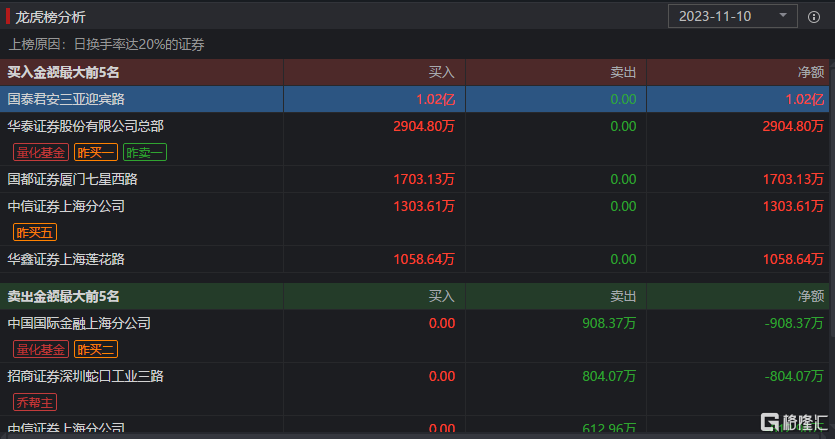Select 中国国际金融上海分公司 broker name

79,323
